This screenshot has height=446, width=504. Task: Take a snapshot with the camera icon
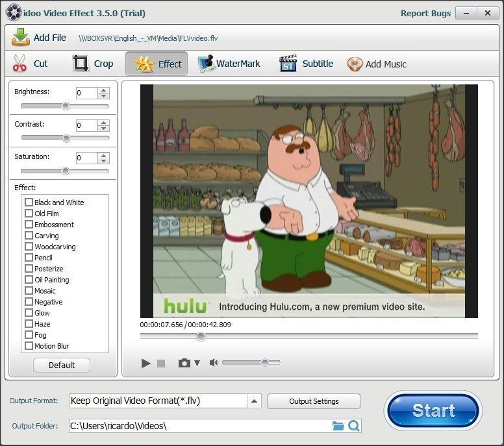tap(184, 363)
